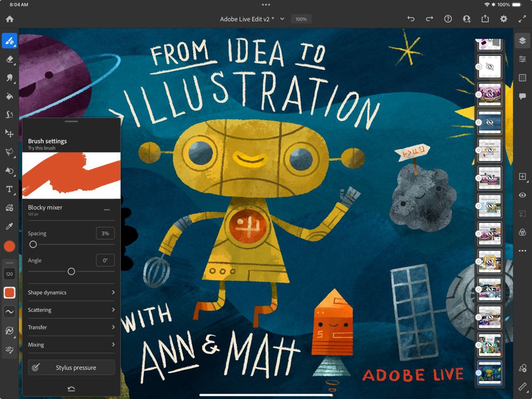532x399 pixels.
Task: Show the hidden purple planet close-up layer
Action: tap(489, 94)
